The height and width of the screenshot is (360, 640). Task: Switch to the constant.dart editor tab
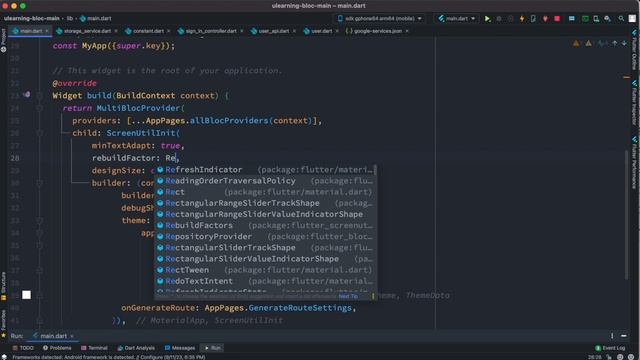[x=148, y=31]
